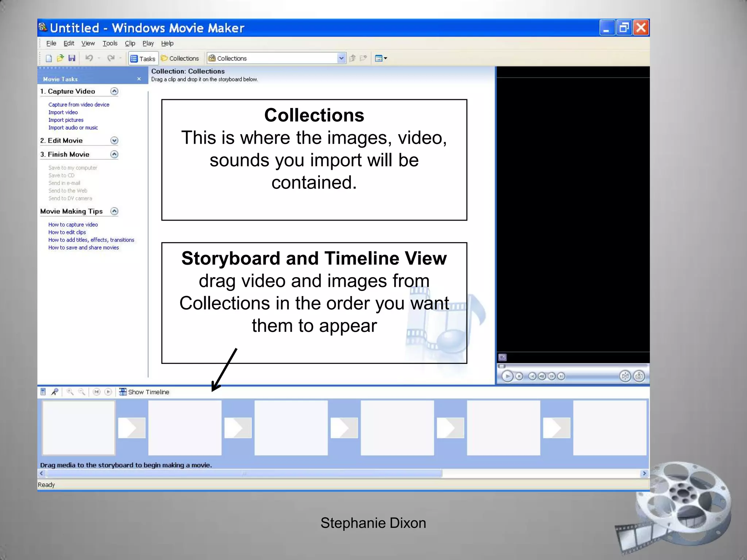The image size is (747, 560).
Task: Toggle the Tasks pane button
Action: pyautogui.click(x=143, y=59)
